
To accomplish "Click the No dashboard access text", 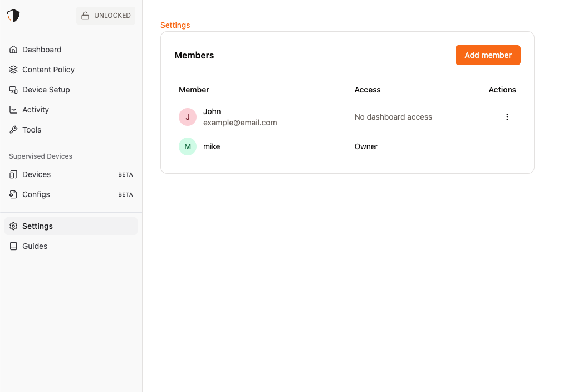I will (x=393, y=117).
